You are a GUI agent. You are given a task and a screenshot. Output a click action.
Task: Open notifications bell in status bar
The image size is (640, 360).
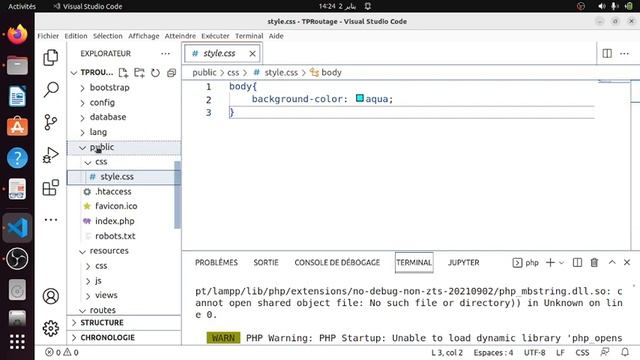(x=625, y=352)
